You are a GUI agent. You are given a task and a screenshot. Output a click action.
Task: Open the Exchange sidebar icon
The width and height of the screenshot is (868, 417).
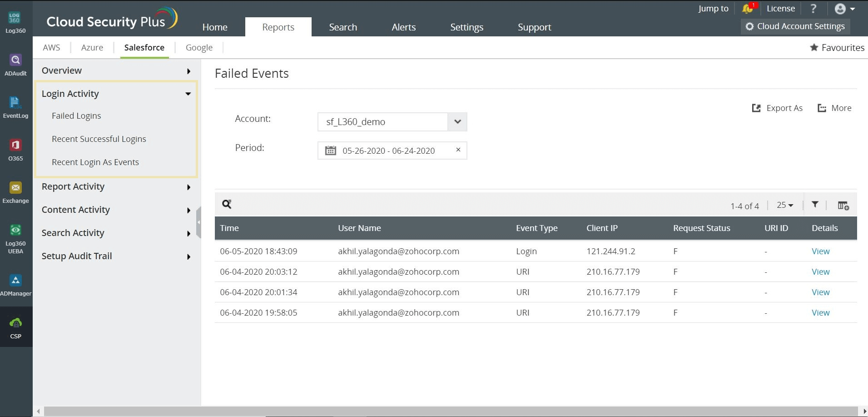pos(15,193)
